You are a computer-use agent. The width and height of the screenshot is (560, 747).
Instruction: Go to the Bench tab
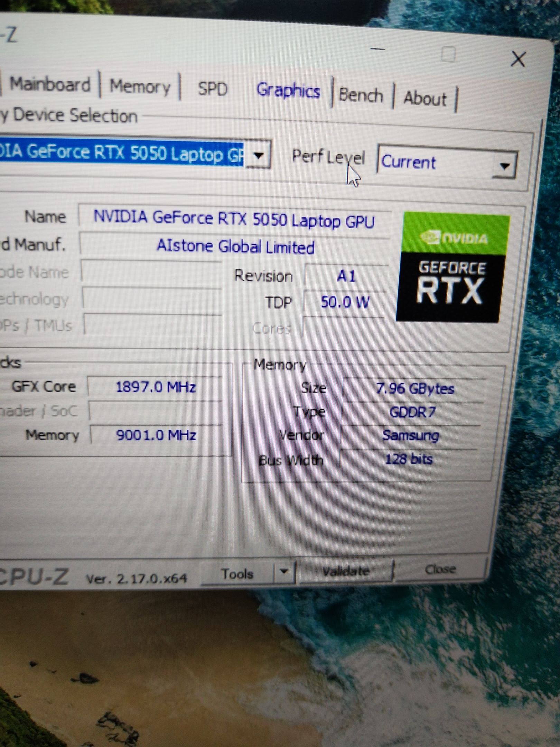(x=361, y=95)
